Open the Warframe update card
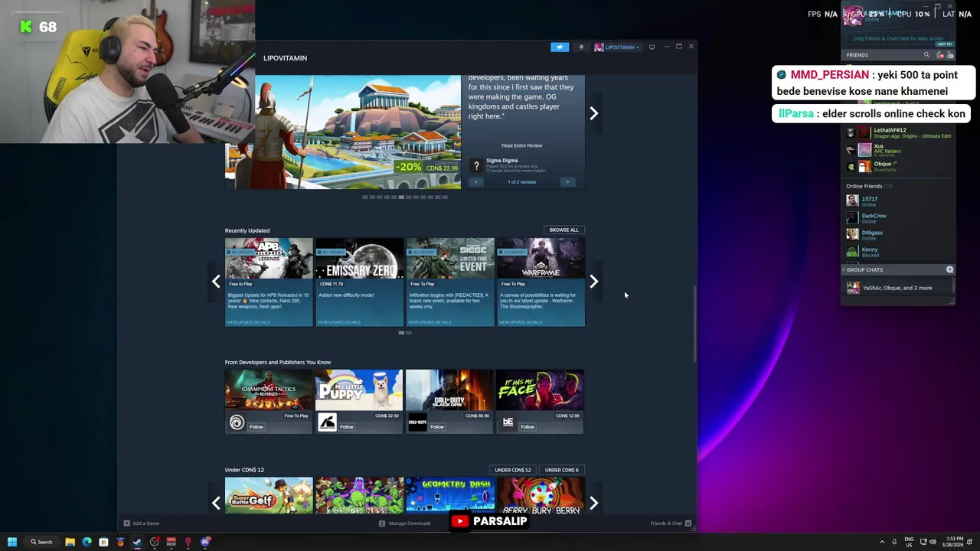Screen dimensions: 980x551 pos(541,282)
